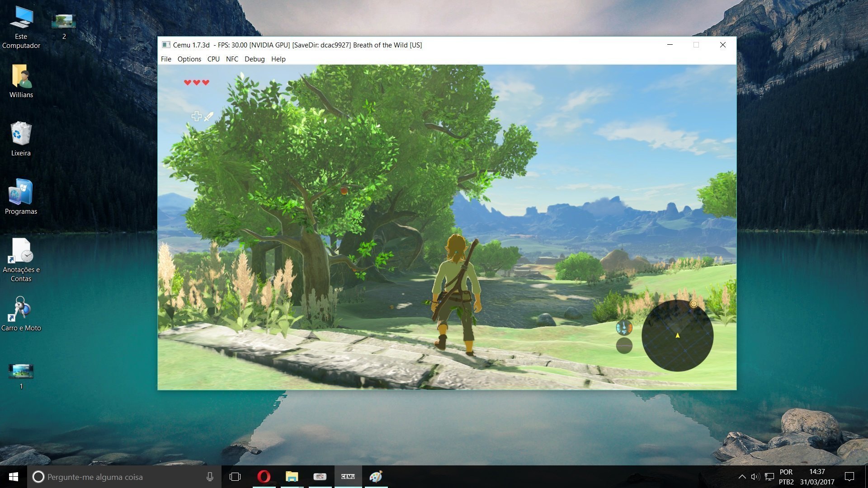This screenshot has height=488, width=868.
Task: Click the network icon in system tray
Action: coord(769,477)
